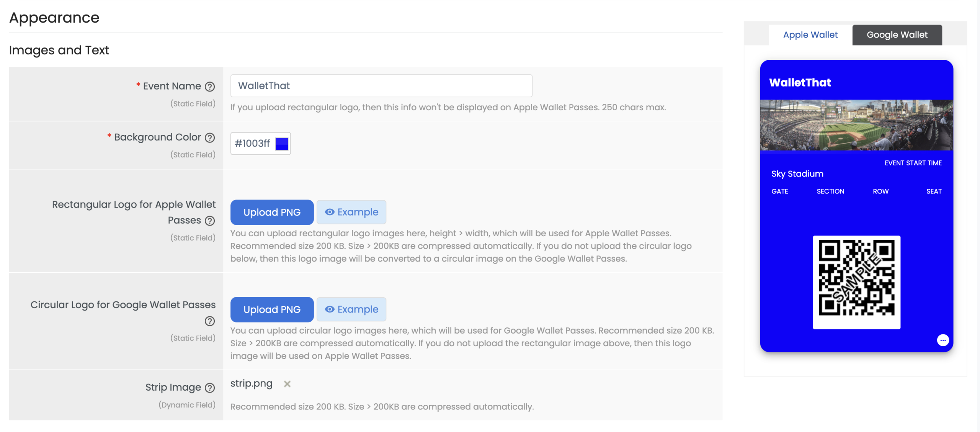
Task: Switch to the Apple Wallet tab
Action: pyautogui.click(x=810, y=35)
